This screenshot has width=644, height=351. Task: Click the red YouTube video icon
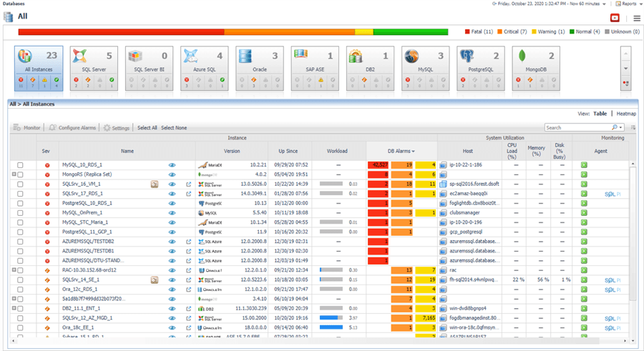coord(615,18)
